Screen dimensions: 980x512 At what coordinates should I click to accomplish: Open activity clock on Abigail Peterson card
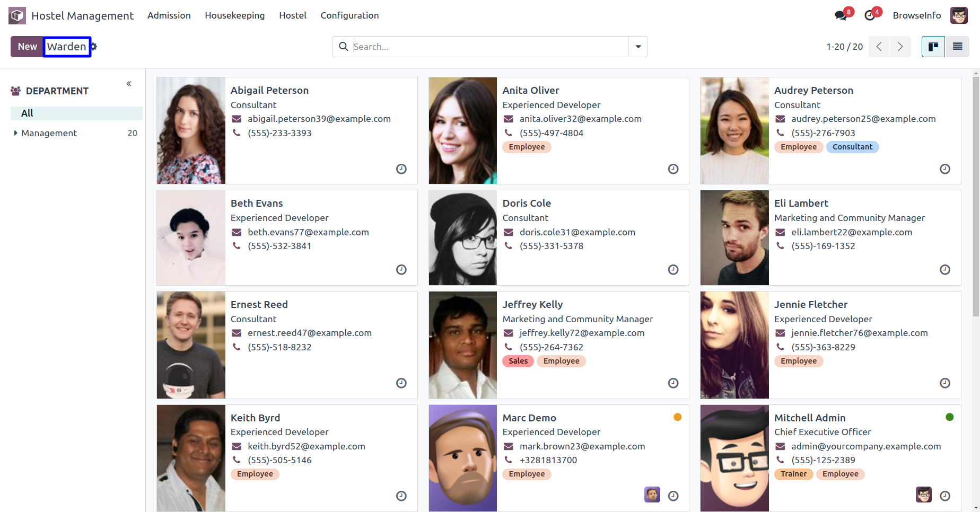pyautogui.click(x=401, y=169)
